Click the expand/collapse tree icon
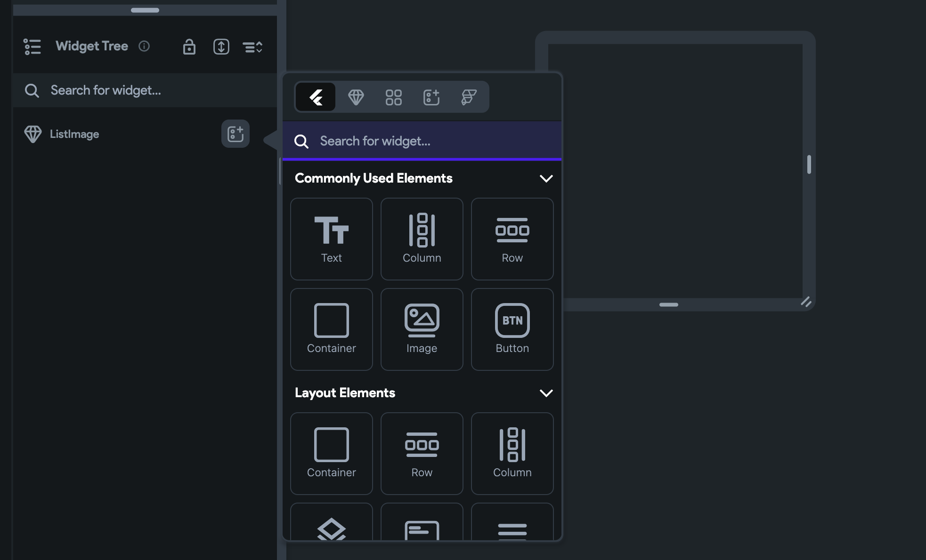 coord(221,47)
